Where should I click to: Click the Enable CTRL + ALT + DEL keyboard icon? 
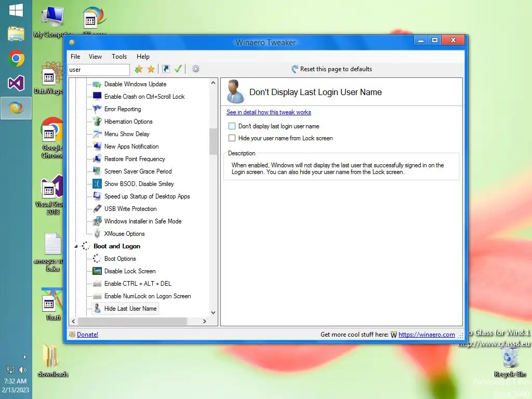pyautogui.click(x=97, y=284)
